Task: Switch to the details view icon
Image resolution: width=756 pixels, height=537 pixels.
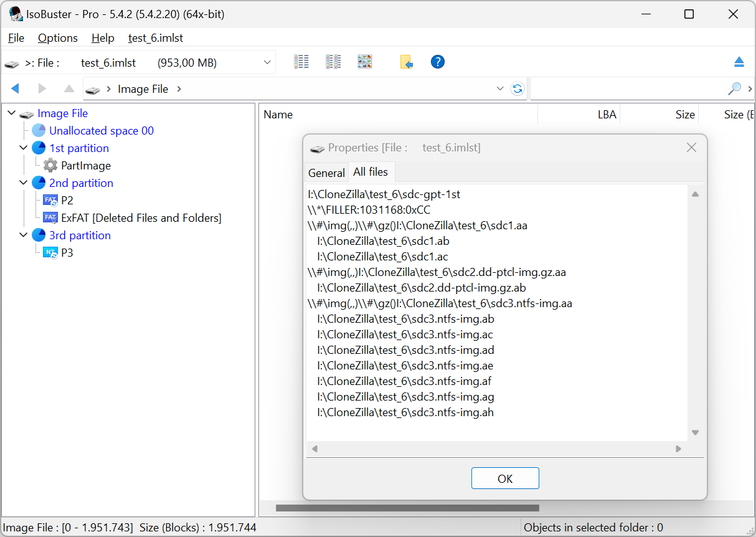Action: coord(333,62)
